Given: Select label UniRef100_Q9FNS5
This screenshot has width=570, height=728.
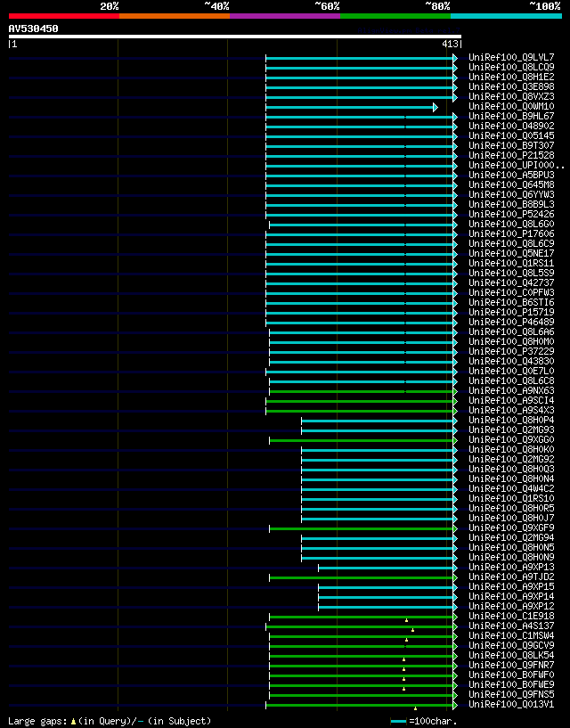Looking at the screenshot, I should tap(511, 694).
